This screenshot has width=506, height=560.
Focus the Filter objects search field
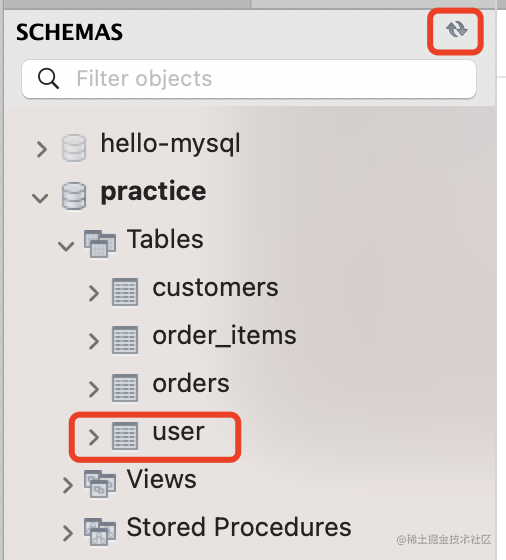(x=249, y=79)
